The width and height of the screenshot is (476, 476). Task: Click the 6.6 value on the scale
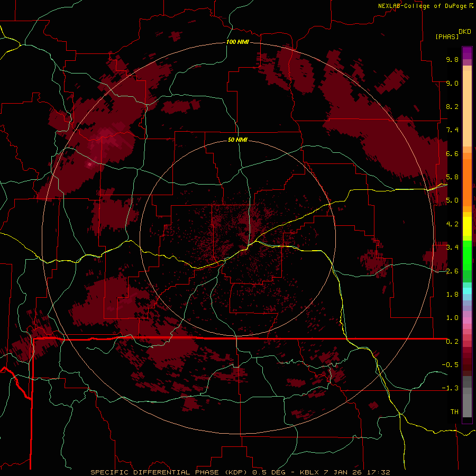click(x=452, y=153)
